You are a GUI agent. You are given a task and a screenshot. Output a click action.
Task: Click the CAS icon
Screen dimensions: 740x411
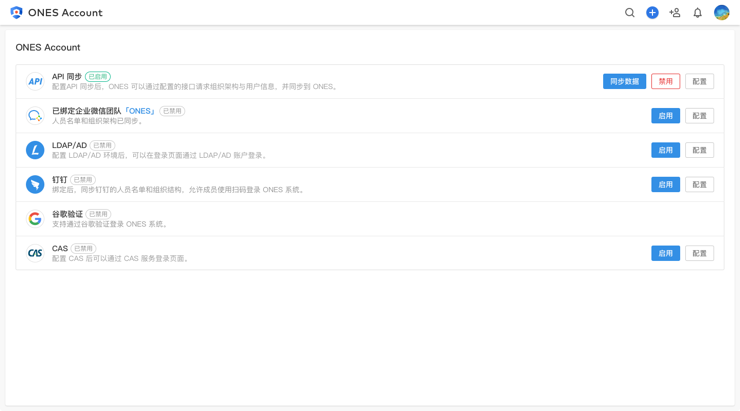35,253
